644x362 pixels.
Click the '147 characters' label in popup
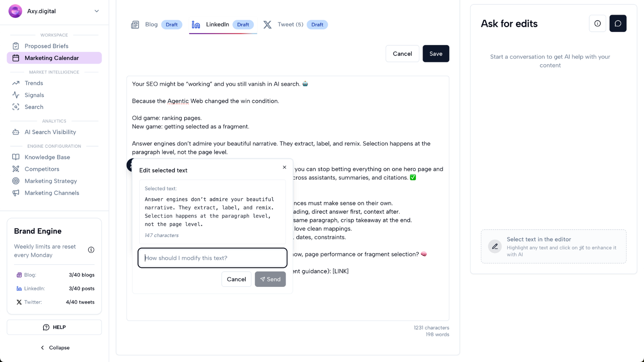pyautogui.click(x=161, y=235)
